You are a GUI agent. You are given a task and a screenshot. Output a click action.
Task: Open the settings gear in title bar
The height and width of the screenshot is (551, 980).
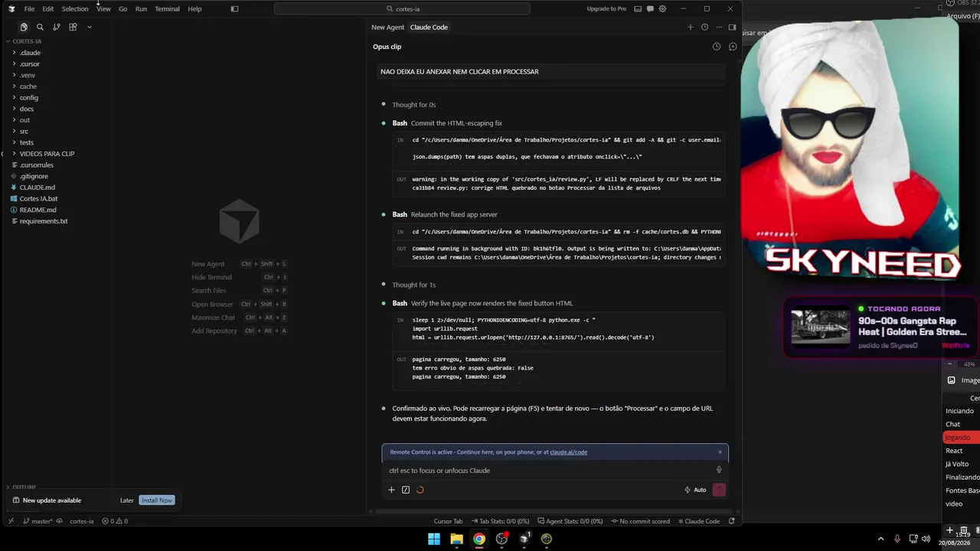[662, 9]
